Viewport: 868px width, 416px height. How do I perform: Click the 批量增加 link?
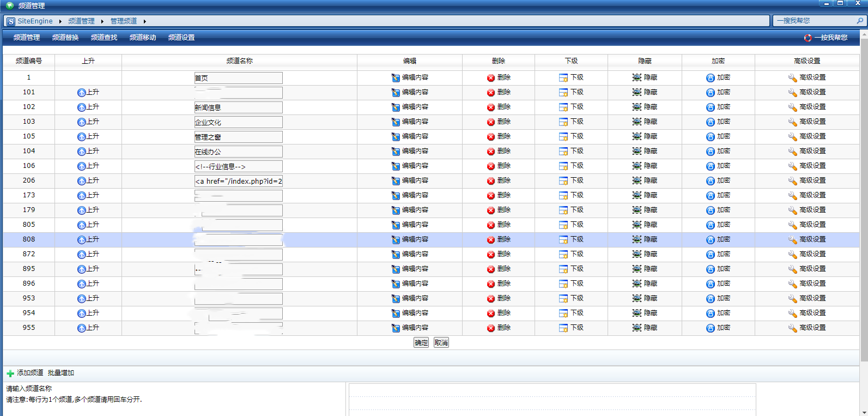tap(61, 373)
